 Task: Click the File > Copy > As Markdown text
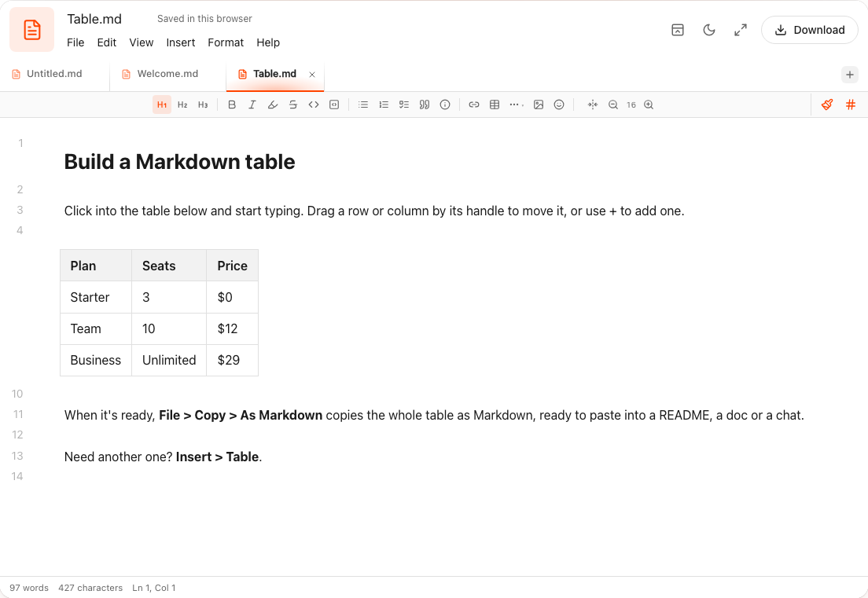point(241,415)
